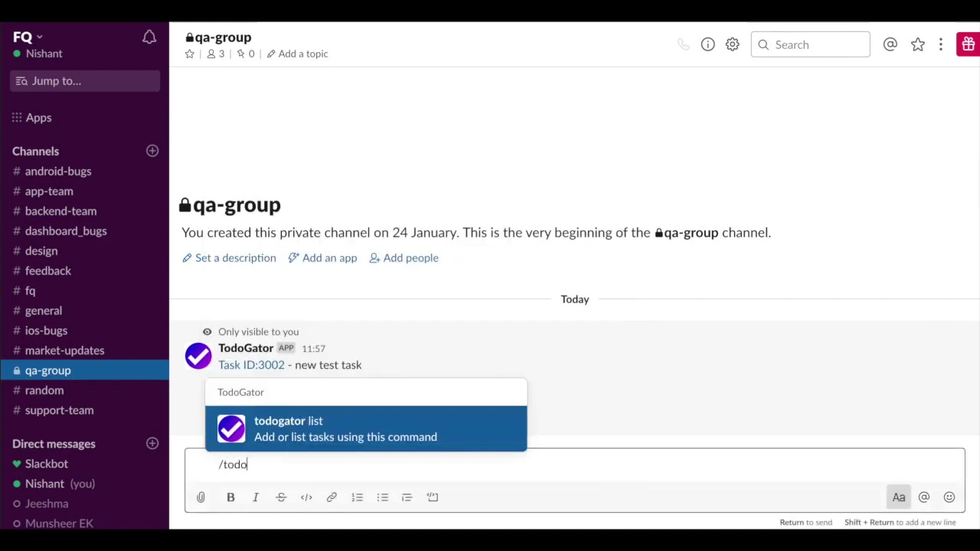Click the Today date divider label
This screenshot has width=980, height=551.
tap(575, 299)
